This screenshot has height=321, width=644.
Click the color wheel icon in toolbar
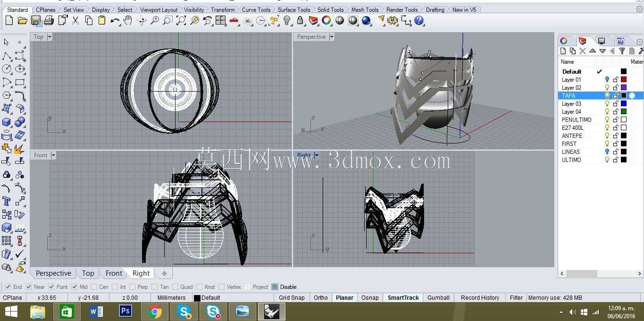pos(326,20)
